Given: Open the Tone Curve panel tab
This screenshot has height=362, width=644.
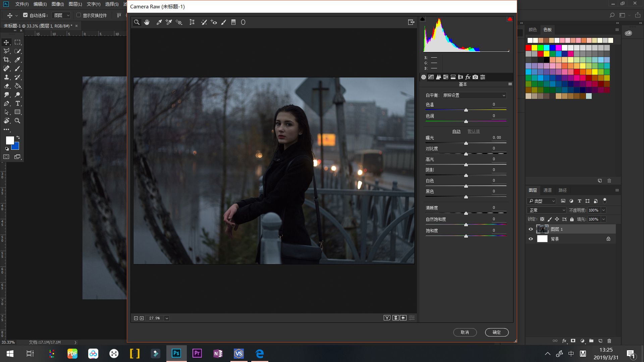Looking at the screenshot, I should pyautogui.click(x=431, y=77).
